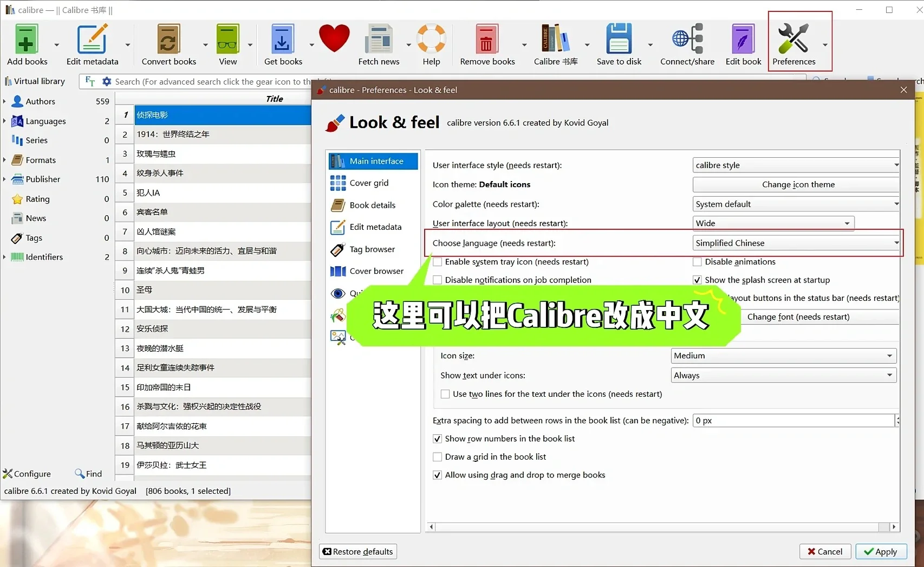Click the font search icon left of search box

click(90, 81)
